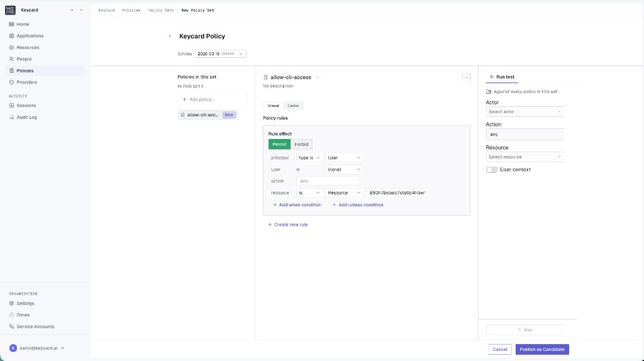Click Policy Sets in the breadcrumb
Image resolution: width=644 pixels, height=361 pixels.
pyautogui.click(x=161, y=10)
